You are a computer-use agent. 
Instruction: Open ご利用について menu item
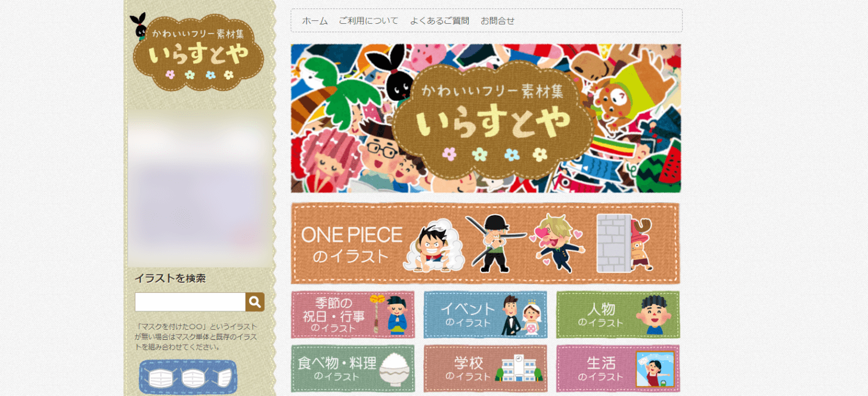point(368,21)
